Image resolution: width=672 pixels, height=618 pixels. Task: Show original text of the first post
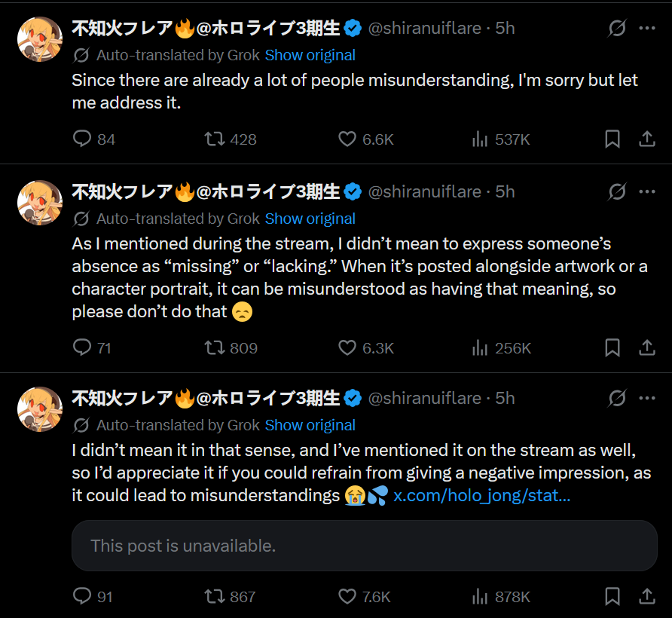click(x=310, y=55)
